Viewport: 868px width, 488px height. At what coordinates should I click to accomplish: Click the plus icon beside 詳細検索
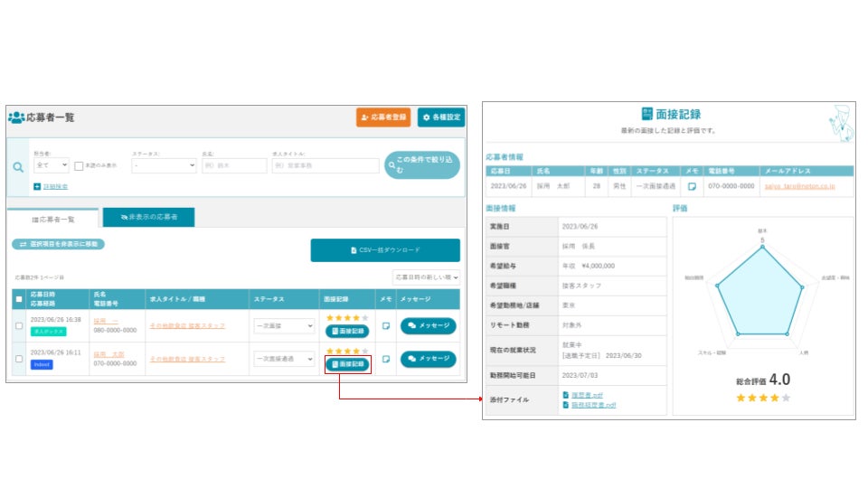37,186
